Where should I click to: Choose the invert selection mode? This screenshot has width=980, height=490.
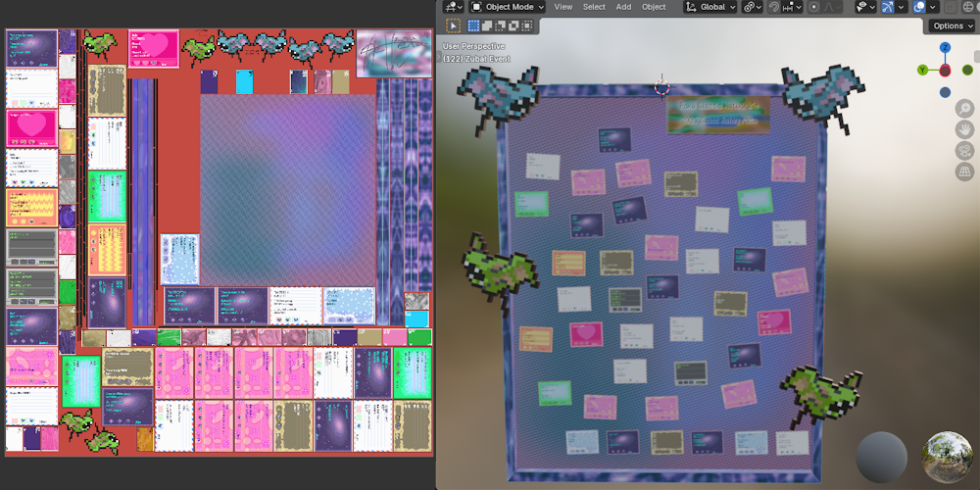click(514, 25)
